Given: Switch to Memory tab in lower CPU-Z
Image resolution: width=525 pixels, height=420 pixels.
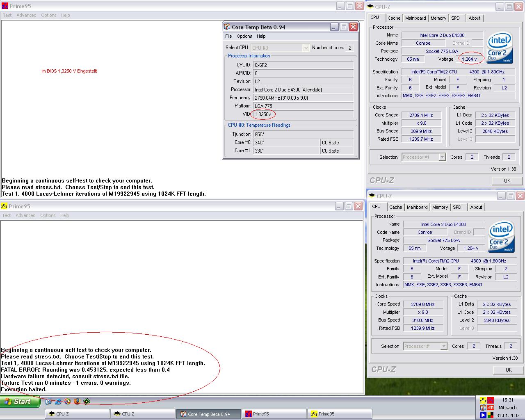Looking at the screenshot, I should tap(440, 207).
